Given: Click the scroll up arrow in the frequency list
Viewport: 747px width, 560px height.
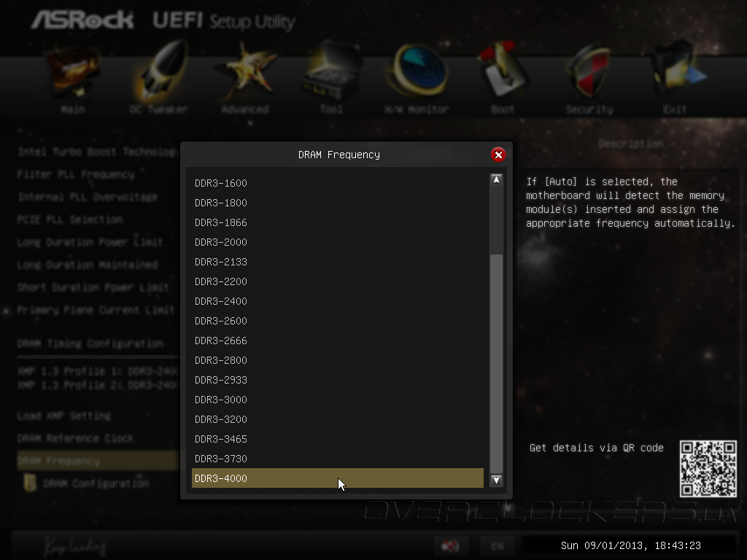Looking at the screenshot, I should point(496,180).
